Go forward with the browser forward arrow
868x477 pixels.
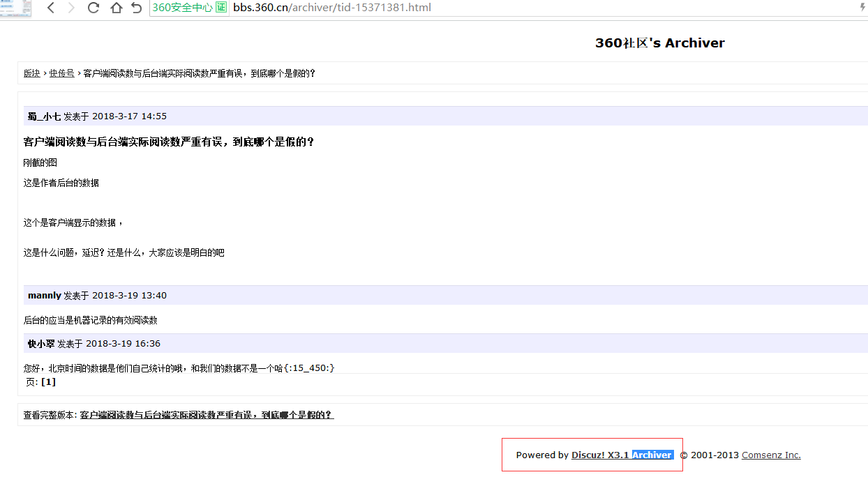71,8
